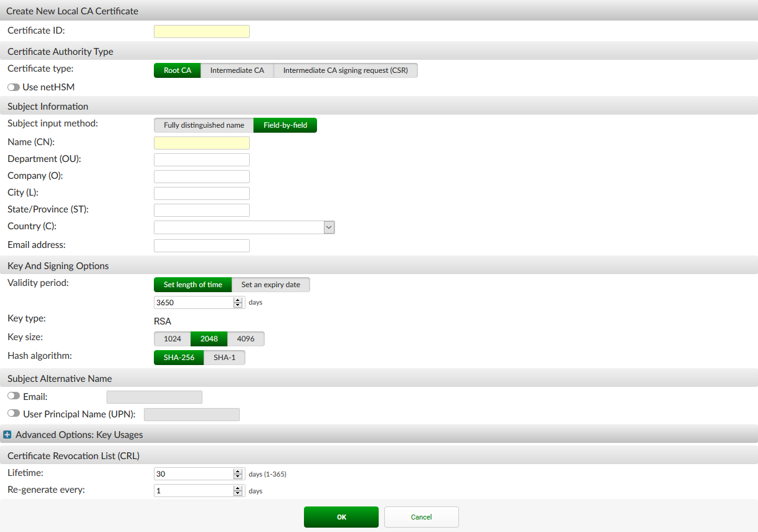The image size is (758, 532).
Task: Click the Company (O) input
Action: [202, 176]
